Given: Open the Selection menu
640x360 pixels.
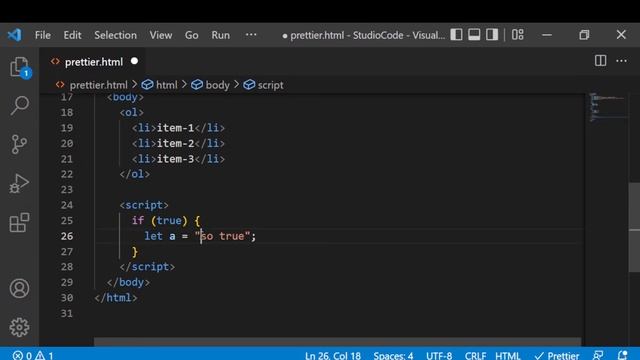Looking at the screenshot, I should (116, 35).
